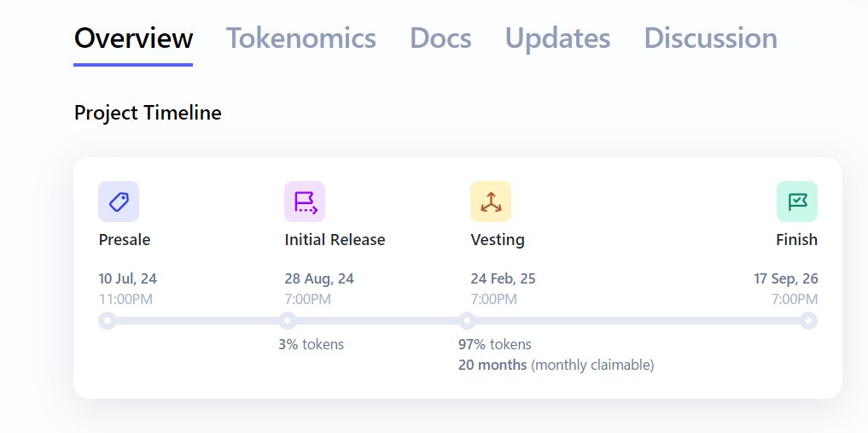Click the Initial Release timeline marker dot

pyautogui.click(x=288, y=320)
